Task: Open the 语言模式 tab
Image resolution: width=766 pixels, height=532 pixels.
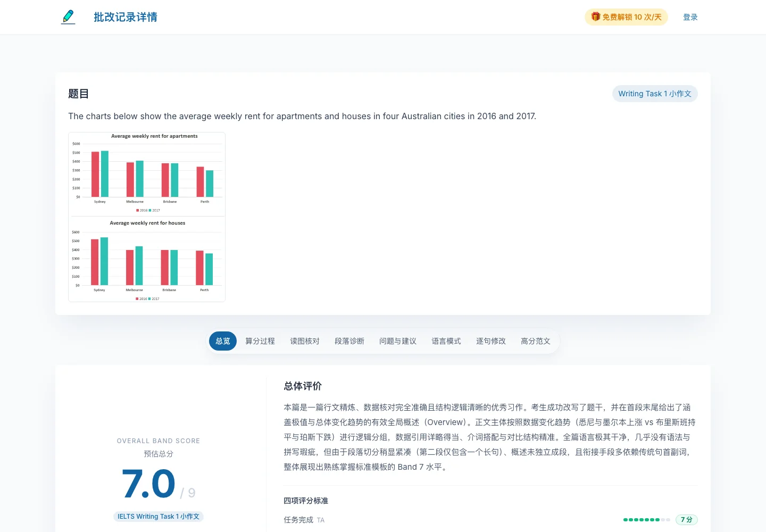Action: pos(446,341)
